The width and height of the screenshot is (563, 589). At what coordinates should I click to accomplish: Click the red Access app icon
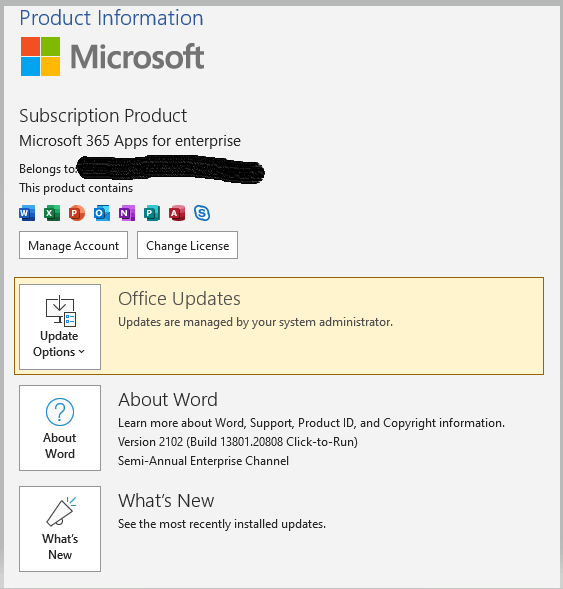tap(177, 213)
